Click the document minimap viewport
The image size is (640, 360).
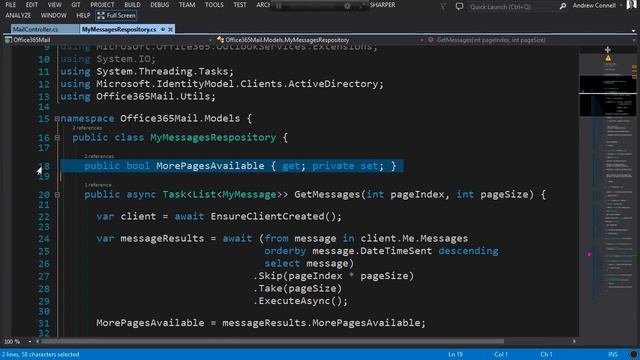(x=608, y=96)
